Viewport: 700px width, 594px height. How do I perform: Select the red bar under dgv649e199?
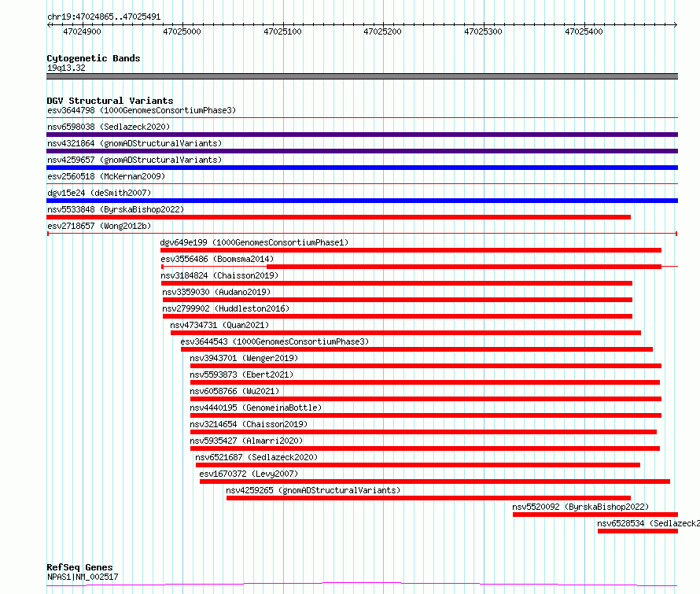(x=411, y=250)
